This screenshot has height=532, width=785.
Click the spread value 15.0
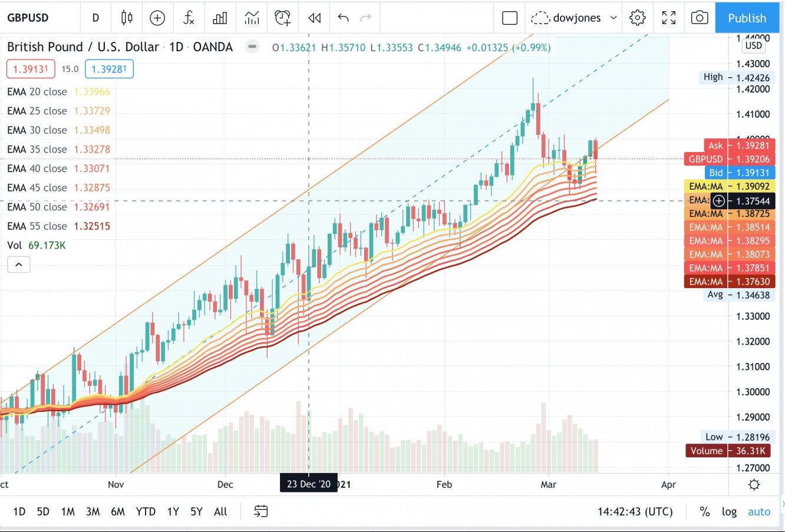(x=70, y=69)
